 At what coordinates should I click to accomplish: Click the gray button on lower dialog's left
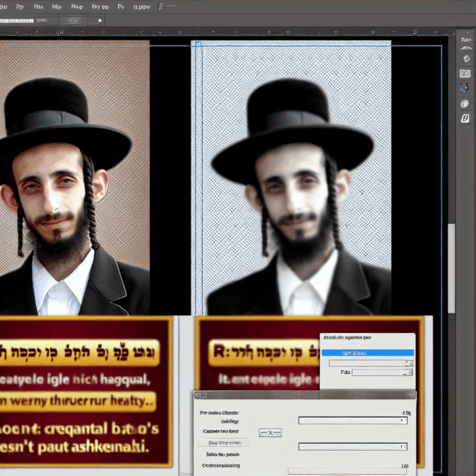tap(223, 443)
